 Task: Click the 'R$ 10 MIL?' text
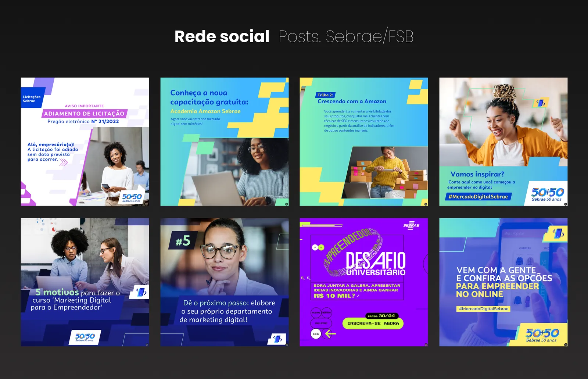tap(334, 296)
